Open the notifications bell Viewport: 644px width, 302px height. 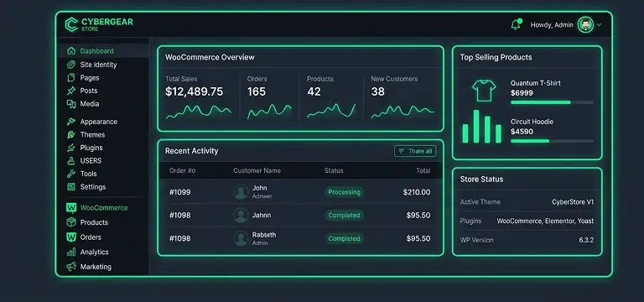tap(516, 24)
